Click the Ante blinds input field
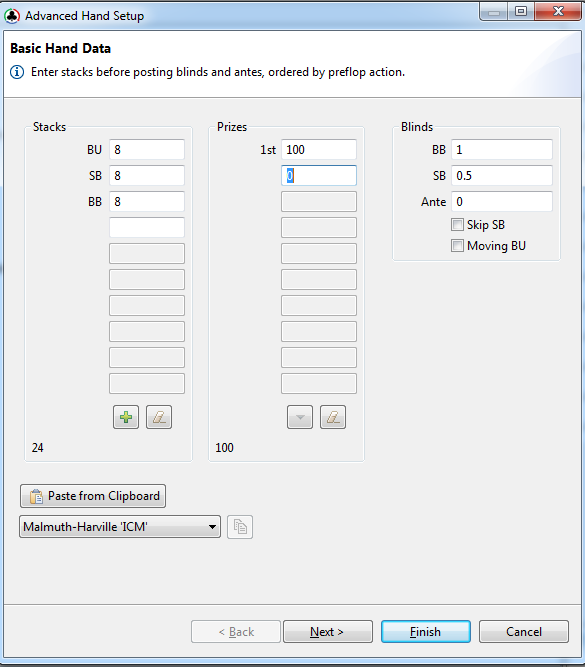 coord(502,202)
